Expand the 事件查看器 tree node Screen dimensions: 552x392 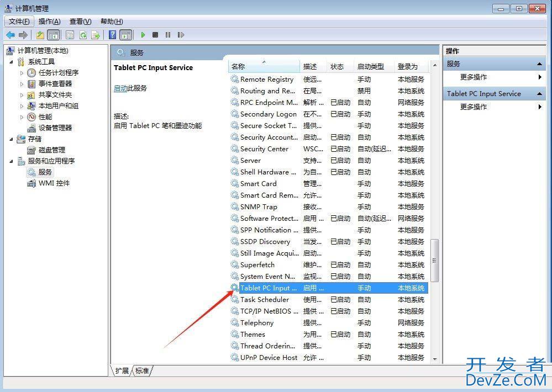(x=22, y=84)
